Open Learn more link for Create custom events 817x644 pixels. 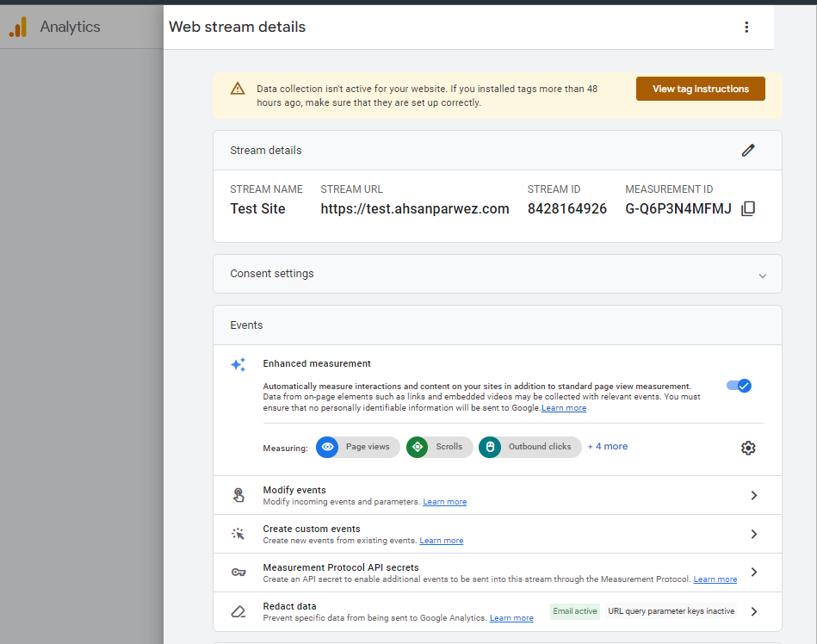tap(442, 541)
